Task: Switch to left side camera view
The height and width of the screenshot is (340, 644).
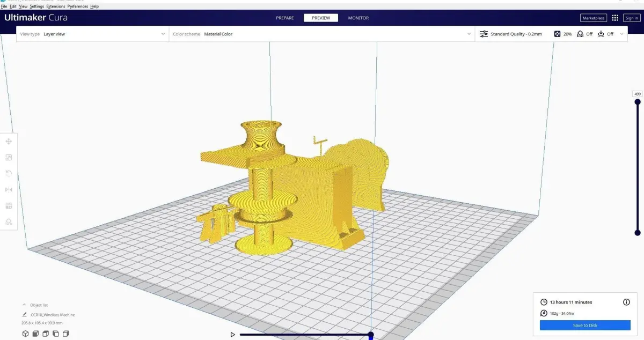Action: click(56, 334)
